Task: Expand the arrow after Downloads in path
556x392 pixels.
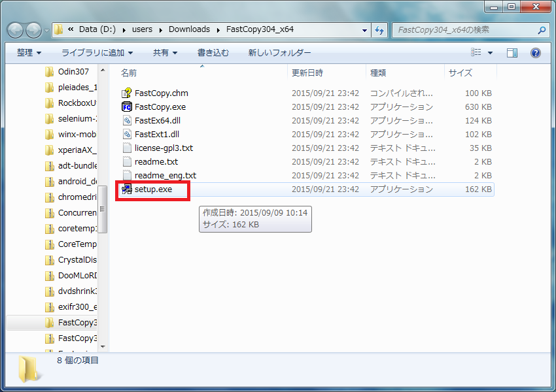Action: [218, 30]
